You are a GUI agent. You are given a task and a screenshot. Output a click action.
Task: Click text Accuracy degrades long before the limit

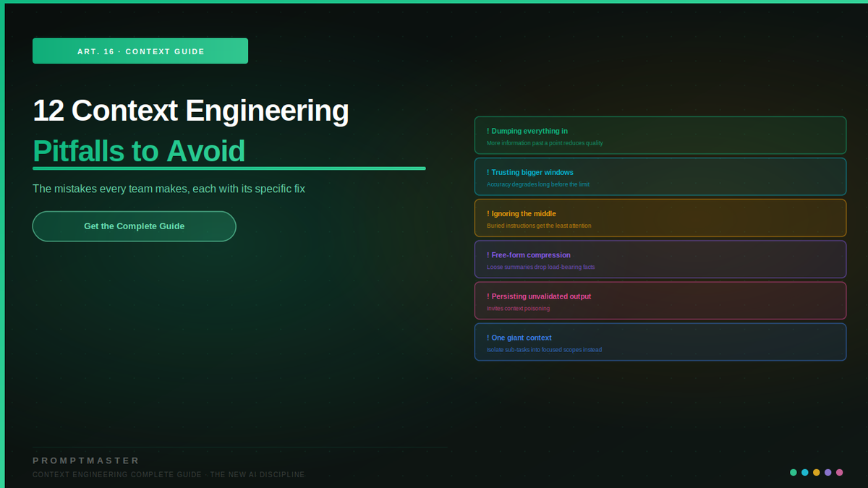click(538, 184)
